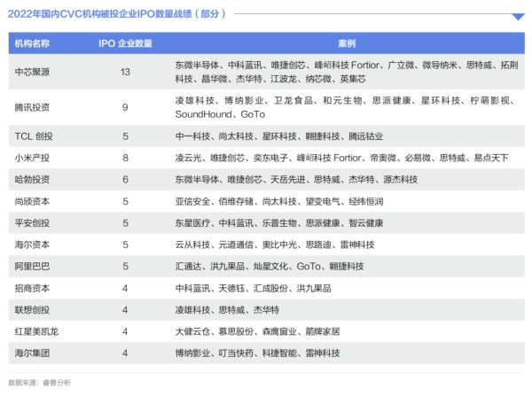Click the IPO count '8' for 小米产投
The width and height of the screenshot is (532, 396).
coord(125,158)
